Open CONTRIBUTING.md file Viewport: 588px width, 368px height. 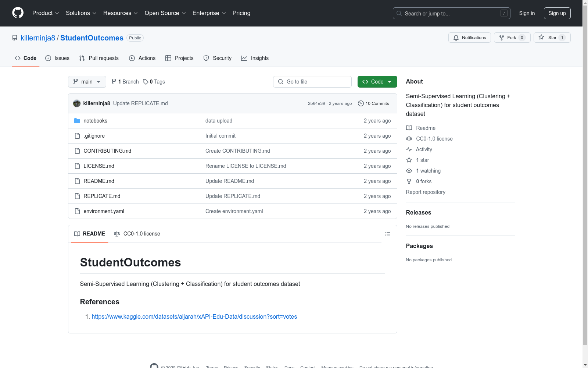pyautogui.click(x=107, y=151)
